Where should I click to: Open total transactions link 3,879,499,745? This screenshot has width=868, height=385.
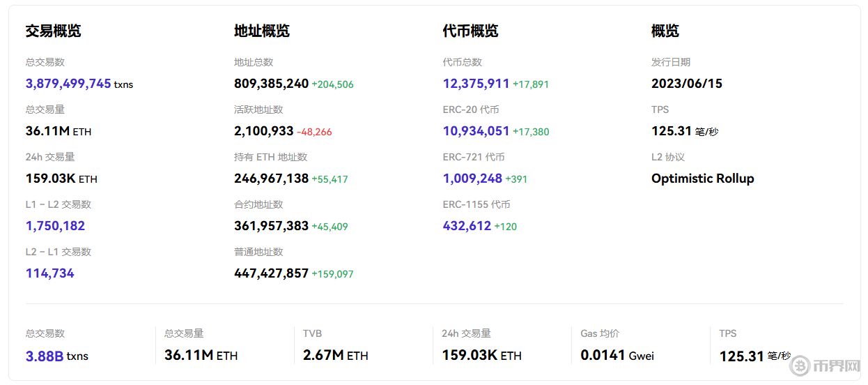pyautogui.click(x=68, y=84)
